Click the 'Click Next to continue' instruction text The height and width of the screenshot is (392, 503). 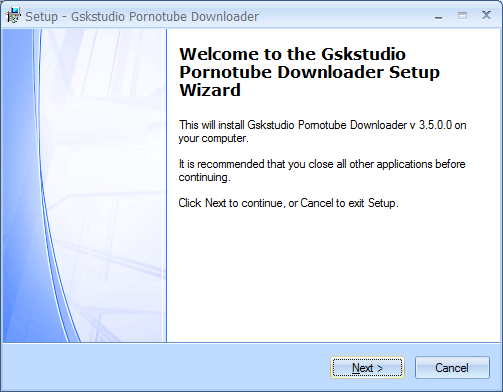(289, 203)
